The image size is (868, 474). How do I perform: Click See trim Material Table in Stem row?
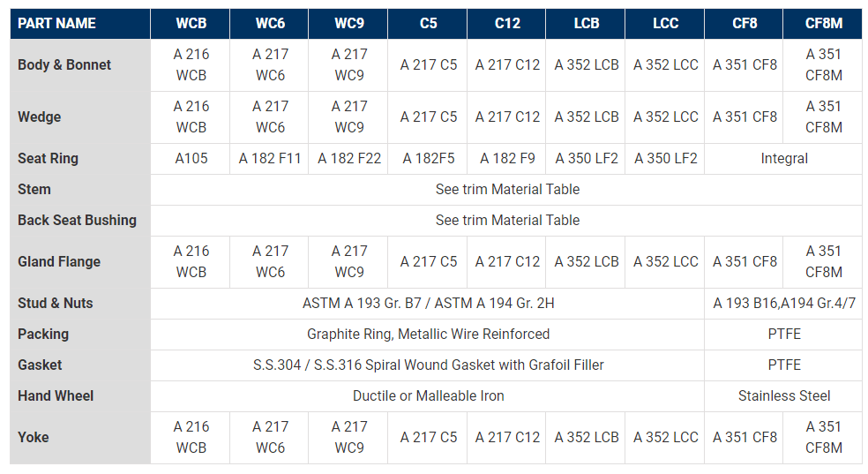507,189
